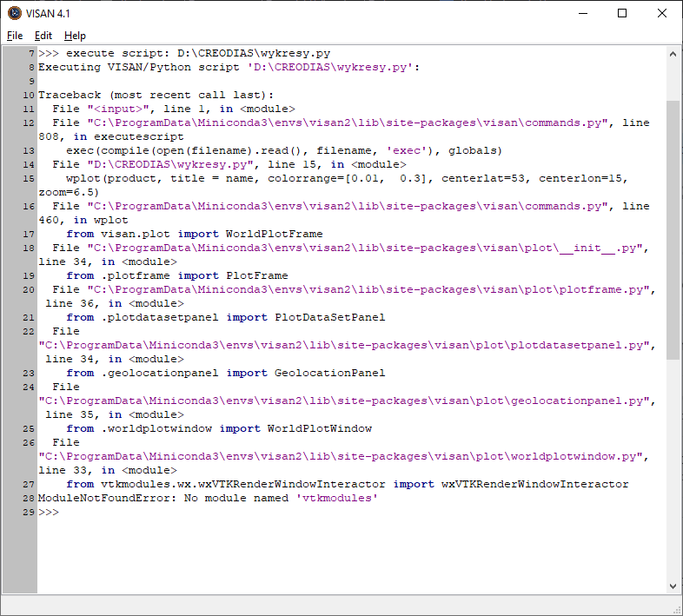Click the 'wplot(product, title = name' line
The image size is (683, 616).
point(347,179)
